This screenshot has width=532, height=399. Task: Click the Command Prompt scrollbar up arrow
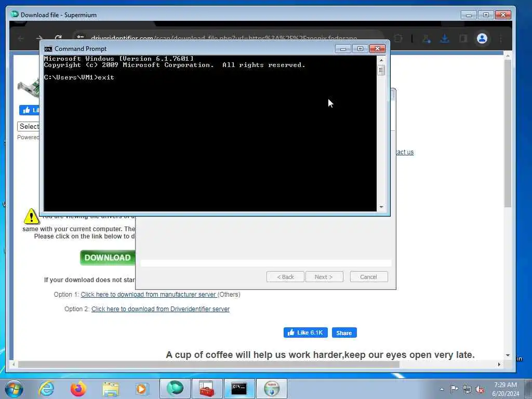pos(381,60)
